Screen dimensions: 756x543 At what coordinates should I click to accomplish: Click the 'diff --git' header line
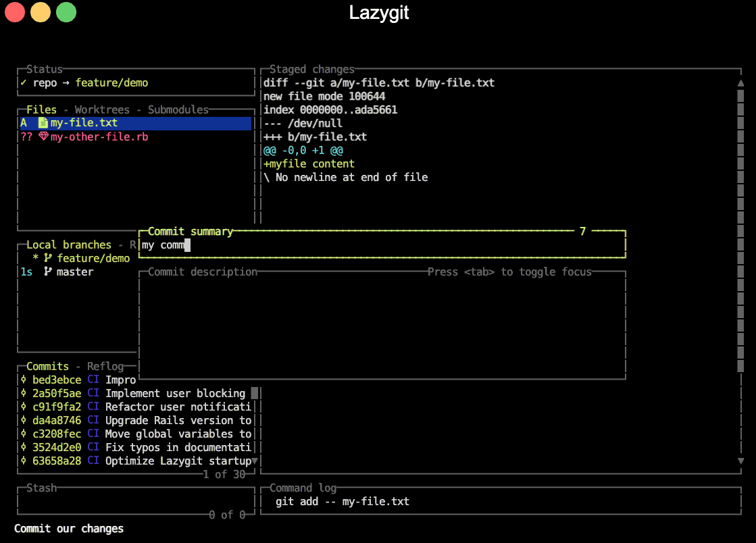tap(379, 82)
